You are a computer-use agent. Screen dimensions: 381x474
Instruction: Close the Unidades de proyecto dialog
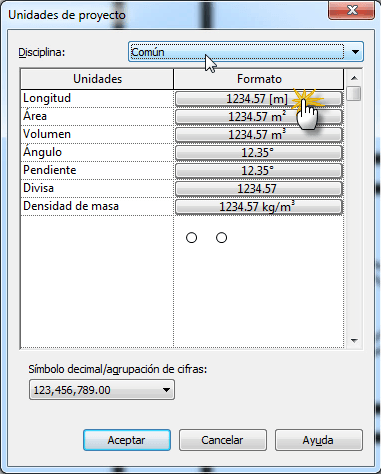[351, 10]
